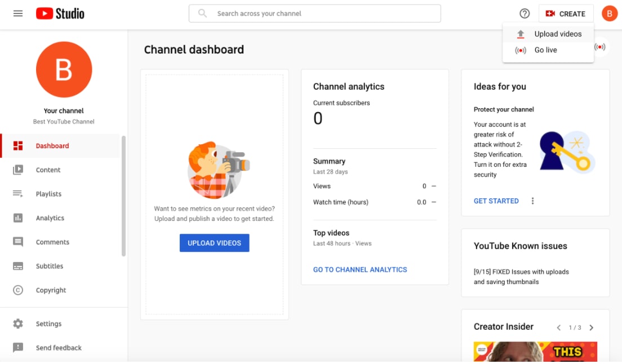Image resolution: width=622 pixels, height=364 pixels.
Task: Click the Subtitles caption icon
Action: pos(18,266)
